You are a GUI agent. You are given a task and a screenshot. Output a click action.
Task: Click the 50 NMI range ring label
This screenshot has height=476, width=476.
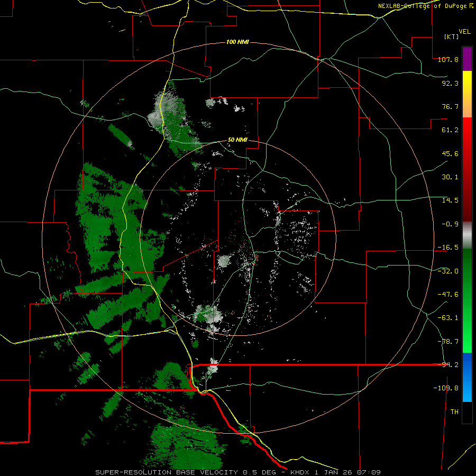237,140
